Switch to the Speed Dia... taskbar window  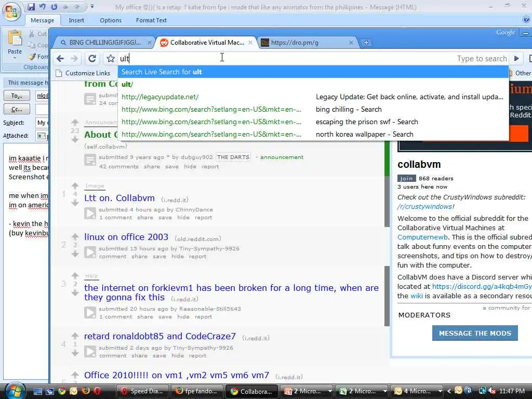142,391
